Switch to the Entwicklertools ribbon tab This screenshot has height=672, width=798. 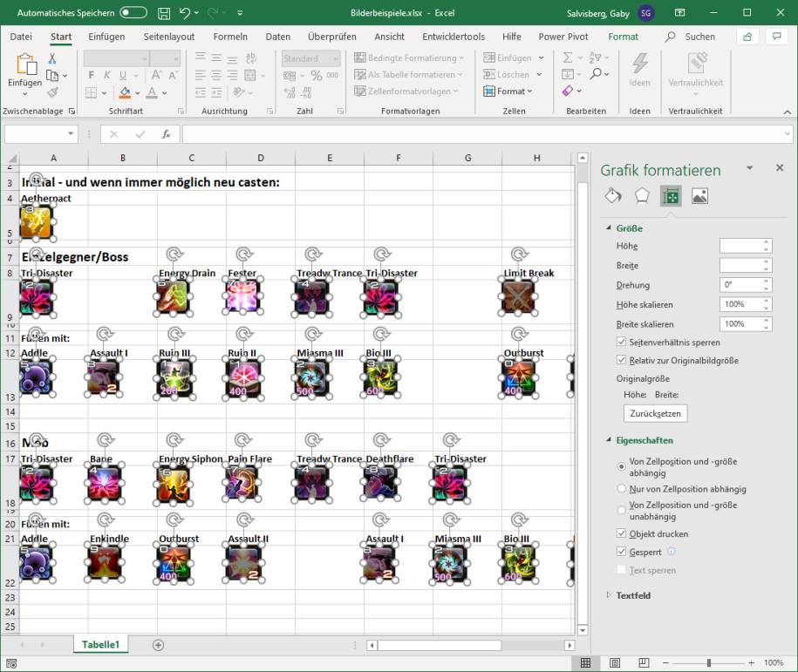coord(453,37)
